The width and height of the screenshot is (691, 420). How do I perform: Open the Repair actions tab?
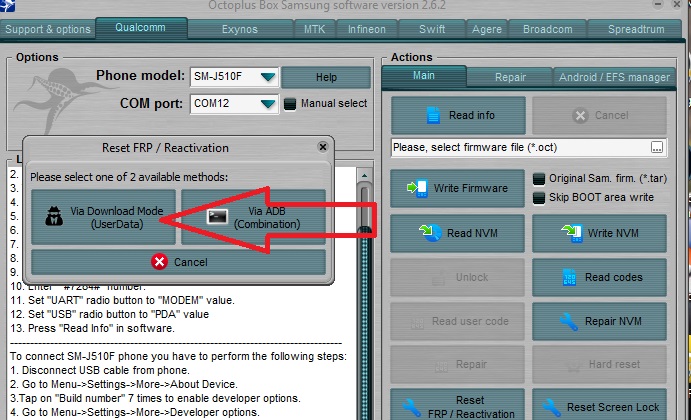click(x=510, y=77)
